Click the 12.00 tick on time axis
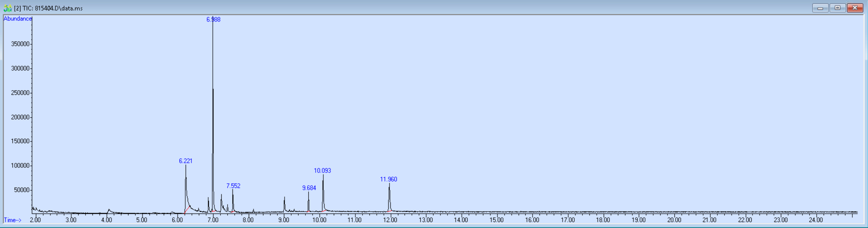This screenshot has height=228, width=868. pyautogui.click(x=390, y=220)
